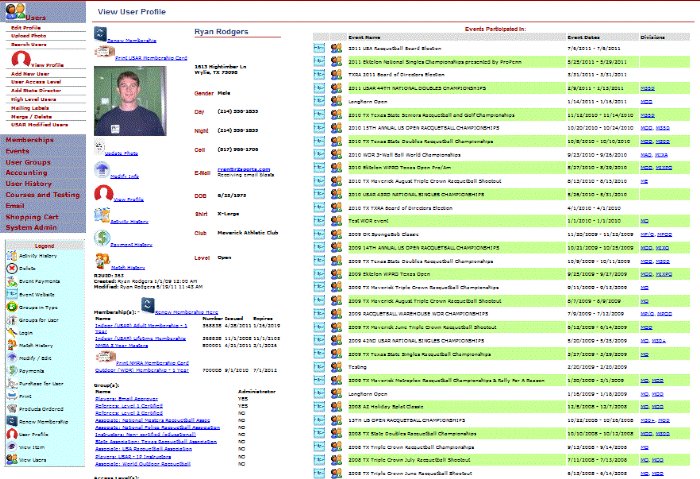Expand the Accounting sidebar section

[26, 172]
